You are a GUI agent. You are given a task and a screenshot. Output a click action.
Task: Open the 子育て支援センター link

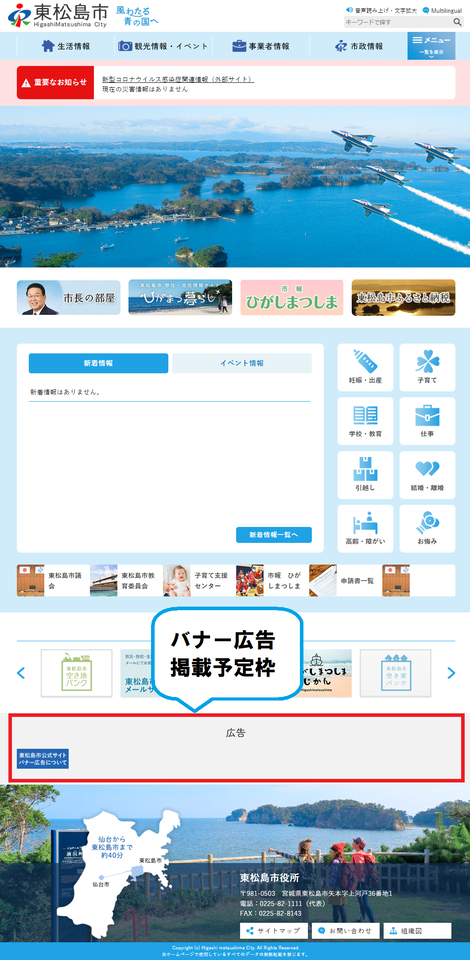[x=200, y=580]
